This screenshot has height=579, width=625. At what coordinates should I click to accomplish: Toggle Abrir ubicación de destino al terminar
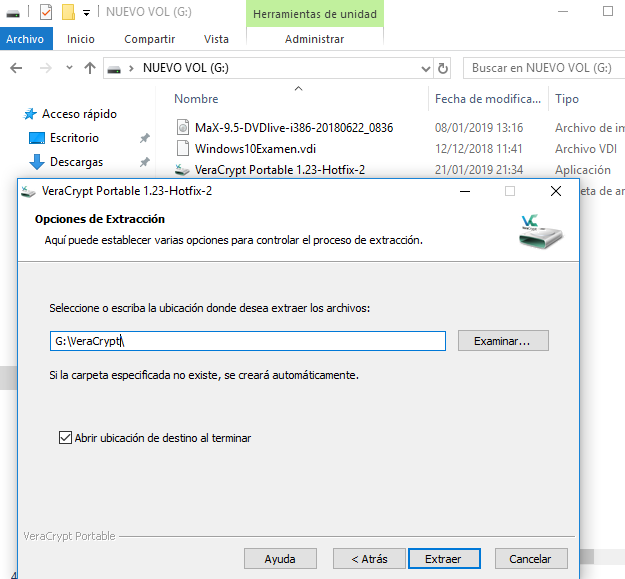(x=65, y=438)
